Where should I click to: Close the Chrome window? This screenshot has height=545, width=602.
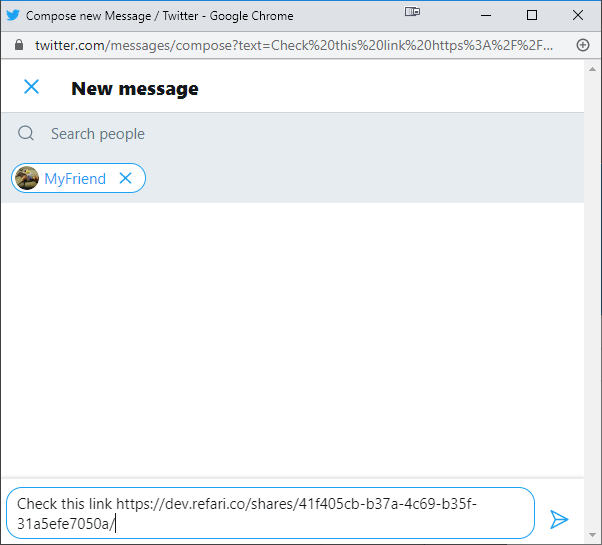tap(578, 15)
